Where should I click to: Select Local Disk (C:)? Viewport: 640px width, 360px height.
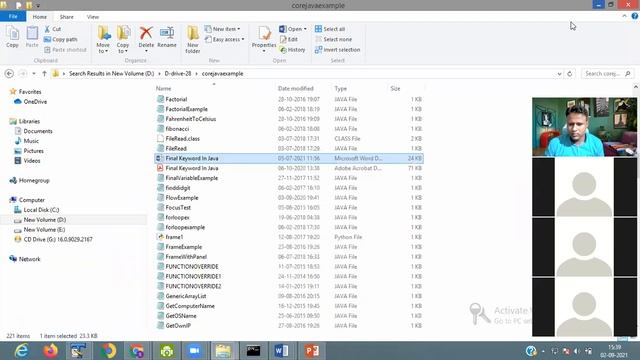click(x=41, y=210)
